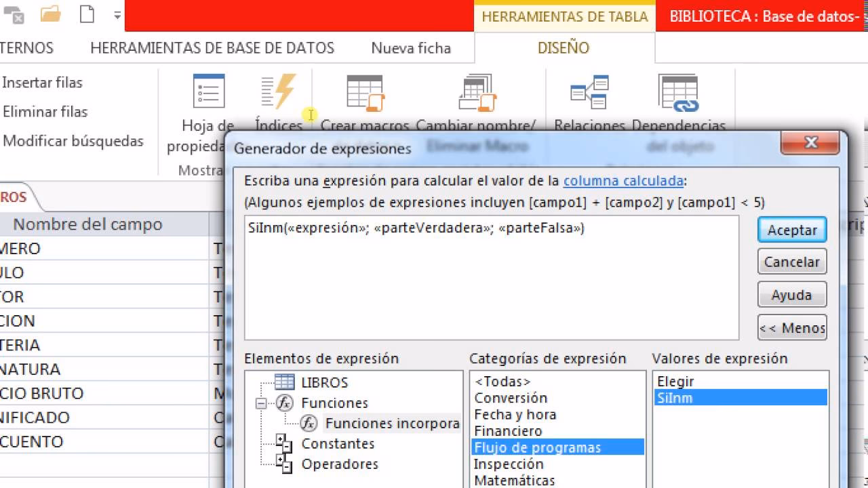Select Operadores in expression elements

click(340, 464)
